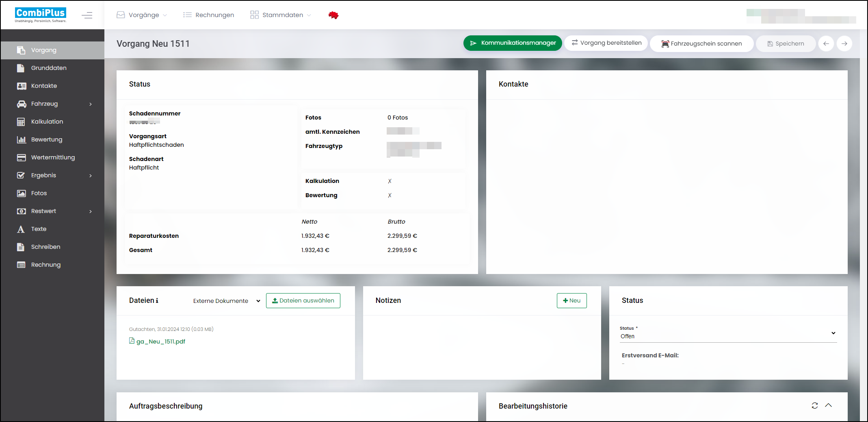
Task: Expand the Restwert submenu in sidebar
Action: click(90, 211)
